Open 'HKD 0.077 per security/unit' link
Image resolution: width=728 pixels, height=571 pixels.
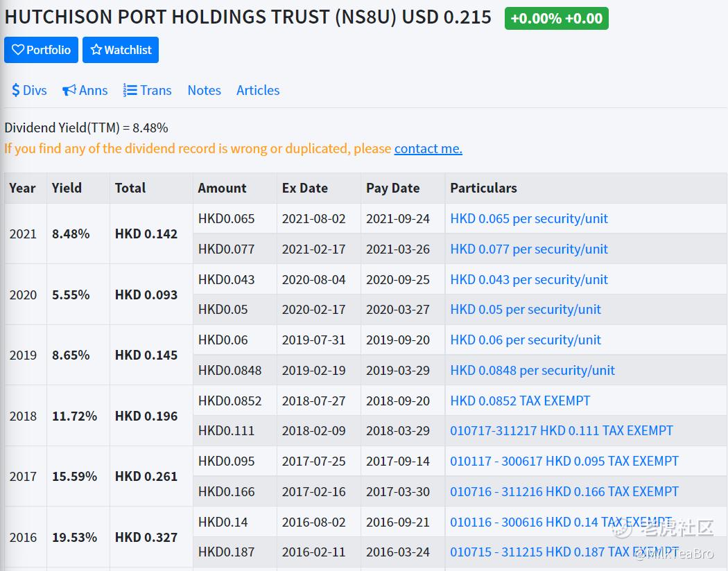coord(529,249)
